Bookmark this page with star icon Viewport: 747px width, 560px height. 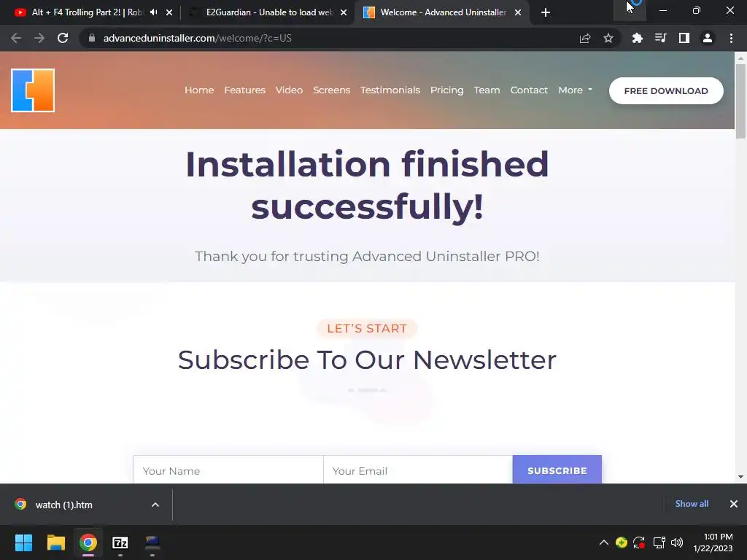point(608,38)
